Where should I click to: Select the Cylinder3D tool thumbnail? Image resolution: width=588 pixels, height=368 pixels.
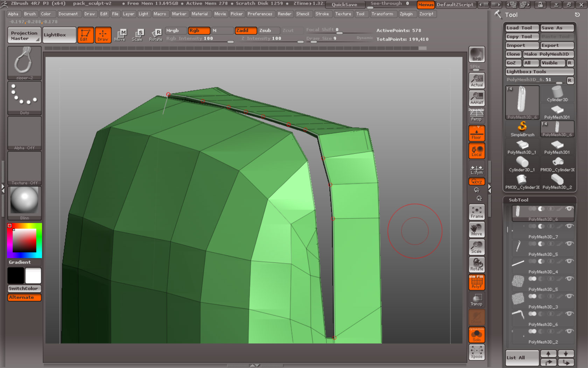557,94
